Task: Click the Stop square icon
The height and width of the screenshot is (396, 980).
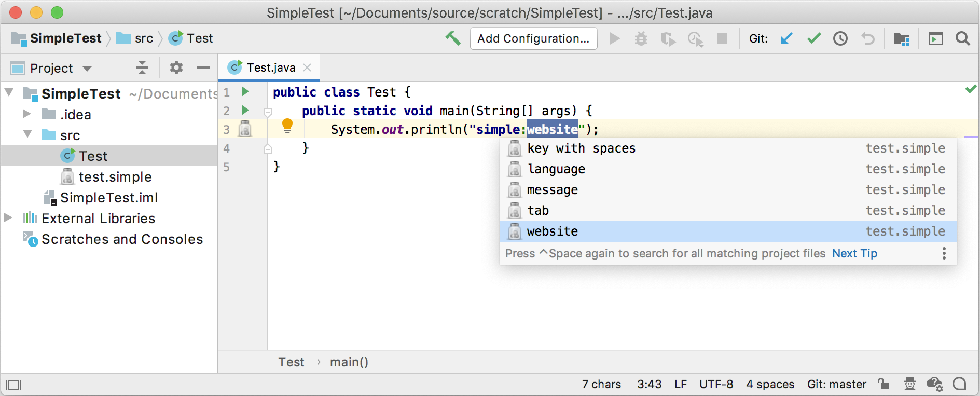Action: (722, 38)
